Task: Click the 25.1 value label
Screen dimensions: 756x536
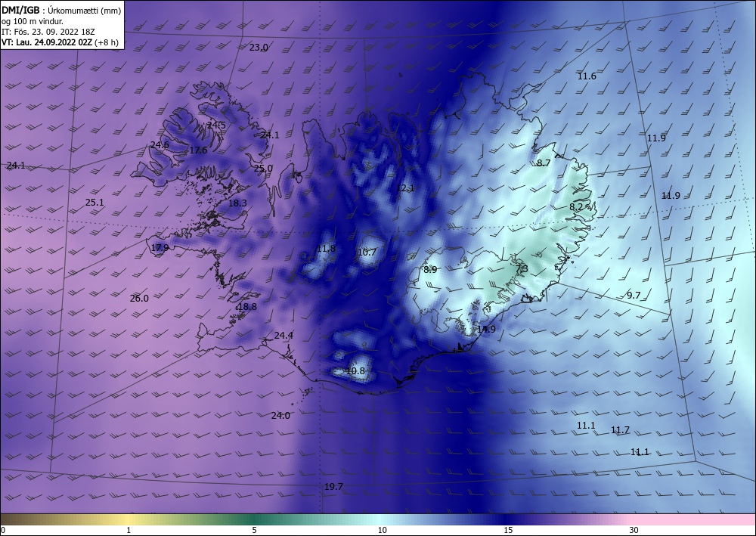Action: [x=94, y=203]
